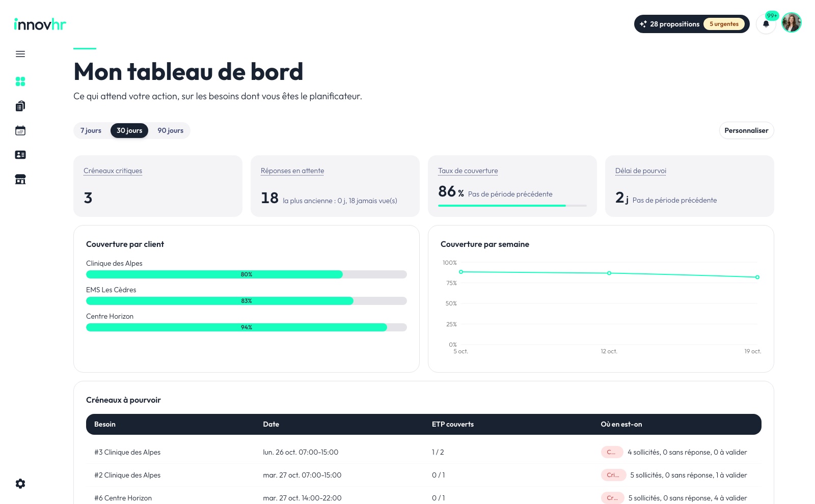Image resolution: width=815 pixels, height=504 pixels.
Task: Click the status text "4 sollicités, 0 sans réponse, 0 à valider"
Action: [x=687, y=452]
